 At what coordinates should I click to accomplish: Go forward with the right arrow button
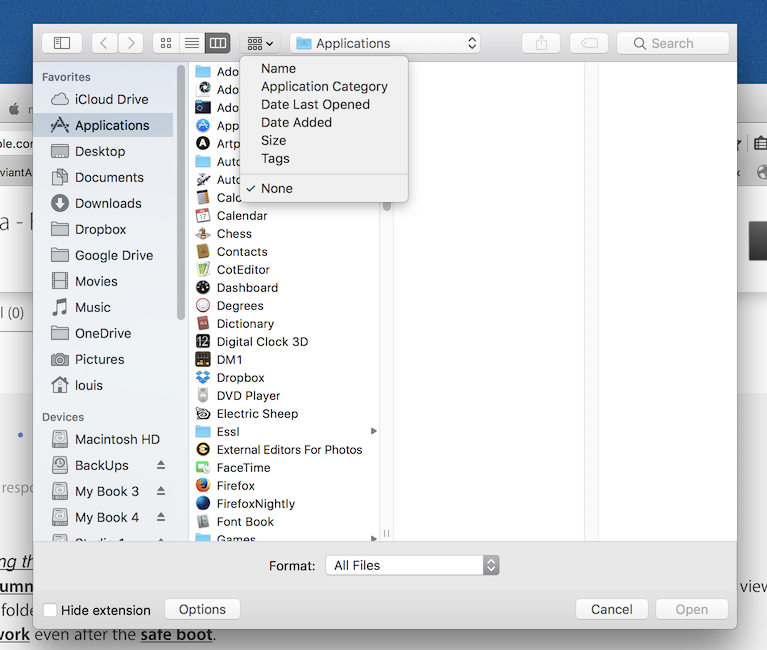click(131, 43)
